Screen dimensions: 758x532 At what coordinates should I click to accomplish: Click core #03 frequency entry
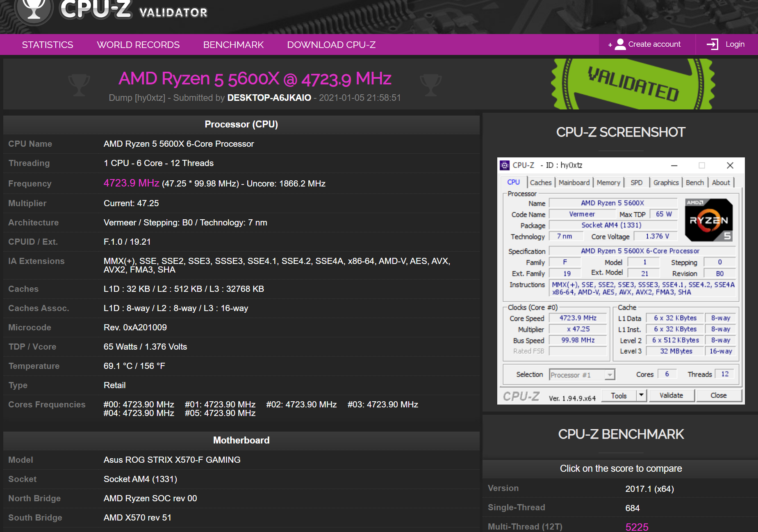pyautogui.click(x=383, y=405)
